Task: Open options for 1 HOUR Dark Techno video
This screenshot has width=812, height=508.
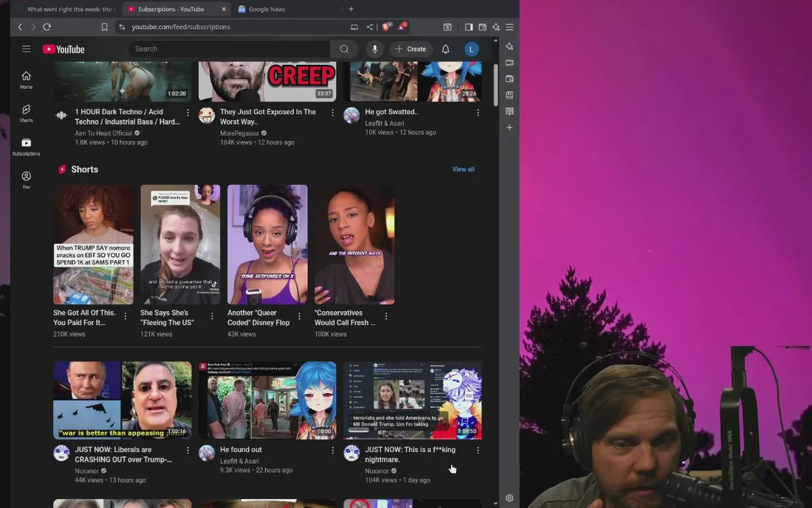Action: 187,112
